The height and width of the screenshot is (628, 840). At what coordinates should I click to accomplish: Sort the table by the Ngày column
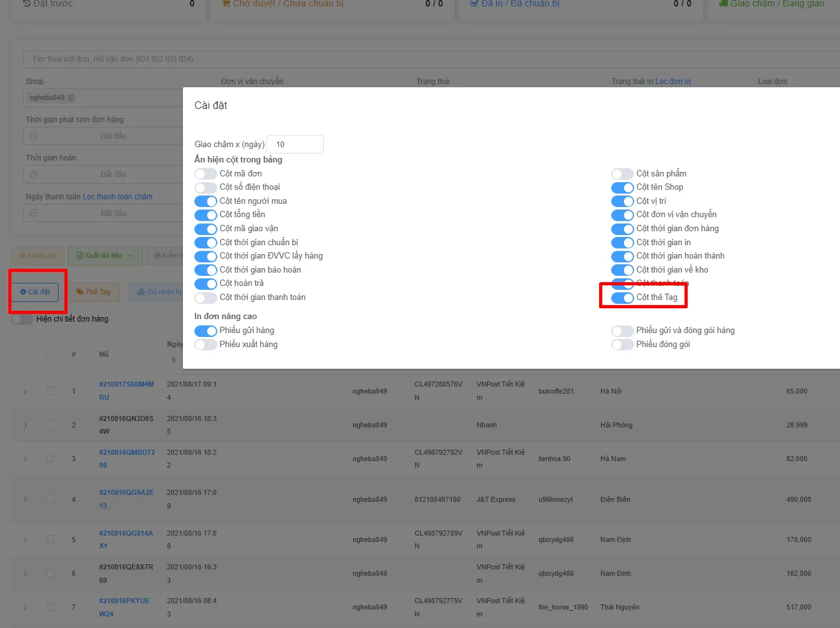click(173, 360)
